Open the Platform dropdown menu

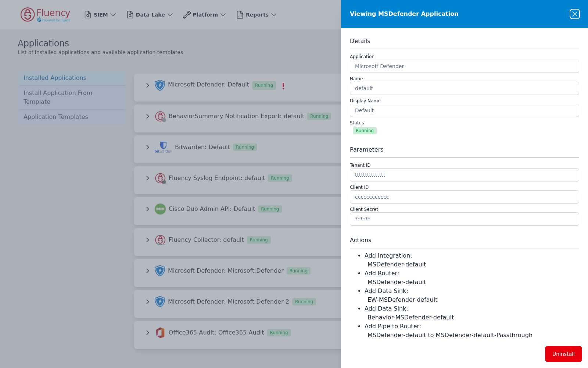205,15
